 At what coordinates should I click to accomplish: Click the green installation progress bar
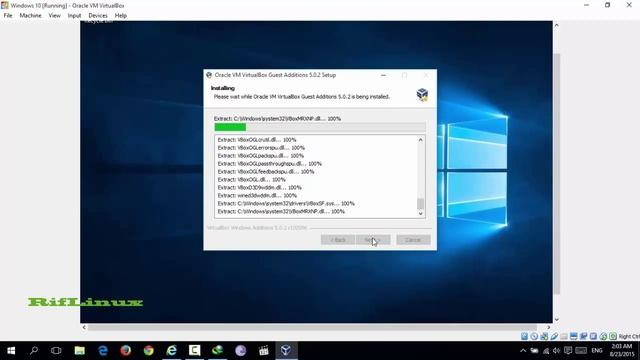pyautogui.click(x=230, y=127)
